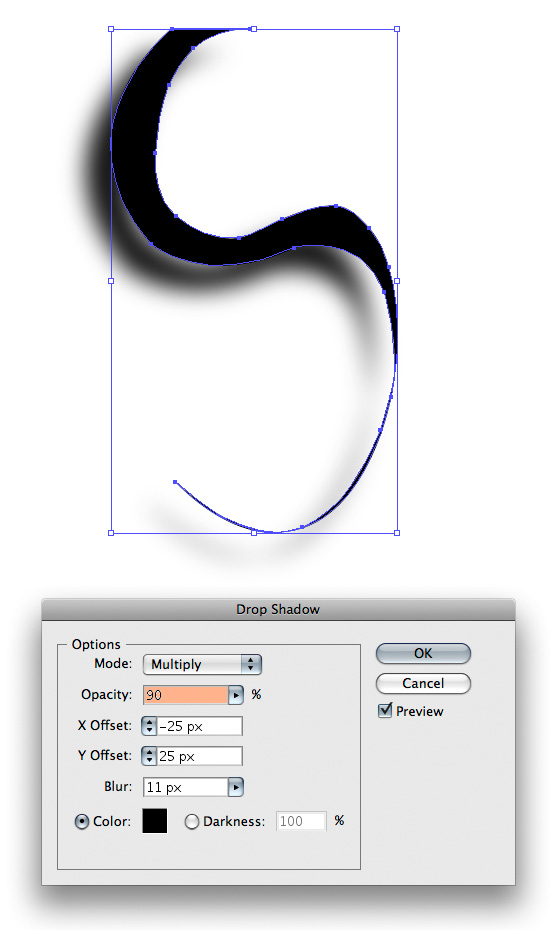Open the Mode dropdown showing Multiply

tap(202, 664)
